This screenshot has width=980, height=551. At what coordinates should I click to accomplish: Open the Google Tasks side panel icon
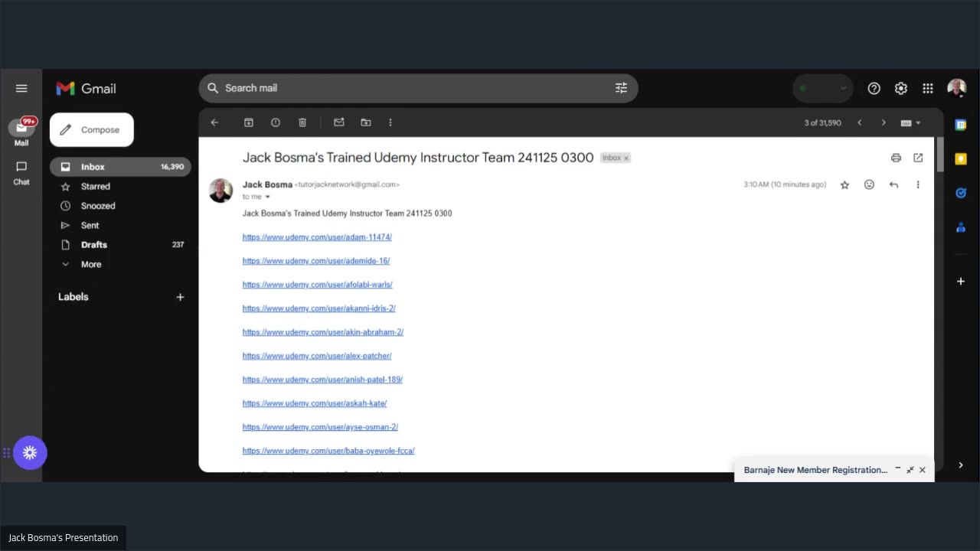pyautogui.click(x=961, y=193)
